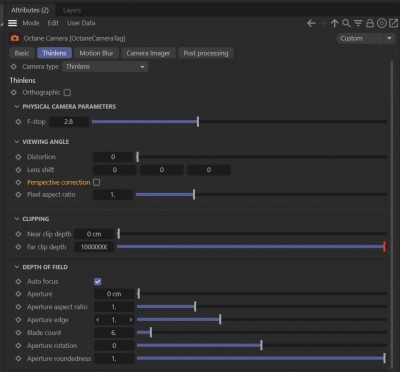Click keyframe diamond next to Aperture rotation

(18, 346)
